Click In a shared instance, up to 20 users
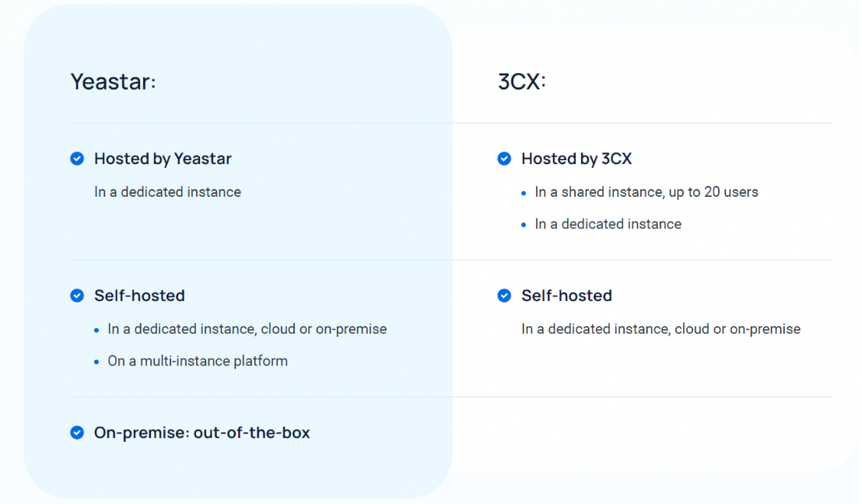Viewport: 862px width, 504px height. [x=646, y=192]
